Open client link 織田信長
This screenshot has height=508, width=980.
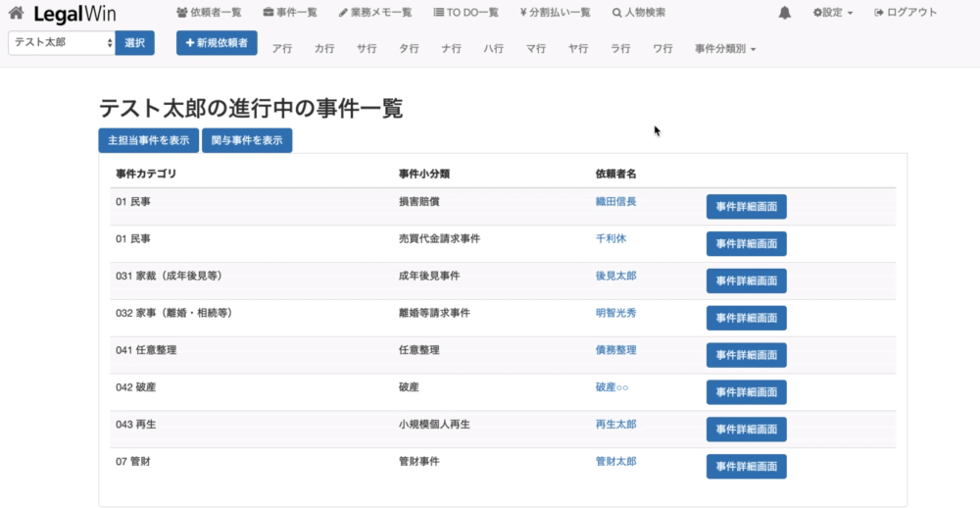tap(615, 202)
